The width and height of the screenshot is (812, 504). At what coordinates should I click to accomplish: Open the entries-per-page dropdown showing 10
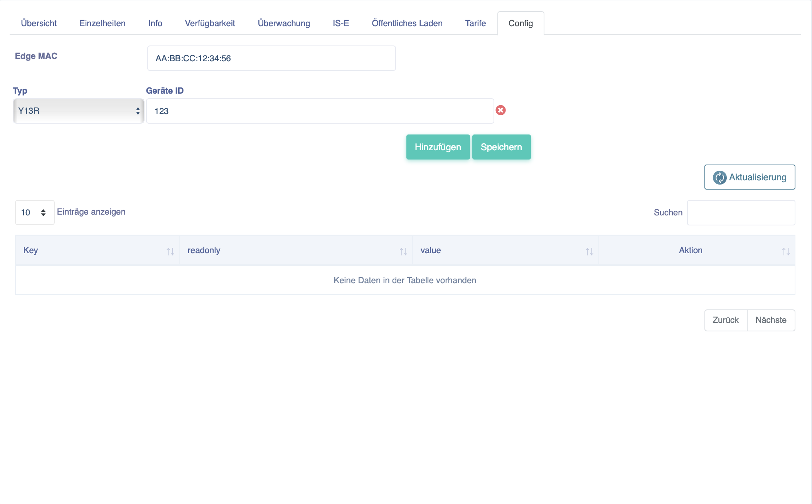click(x=35, y=212)
